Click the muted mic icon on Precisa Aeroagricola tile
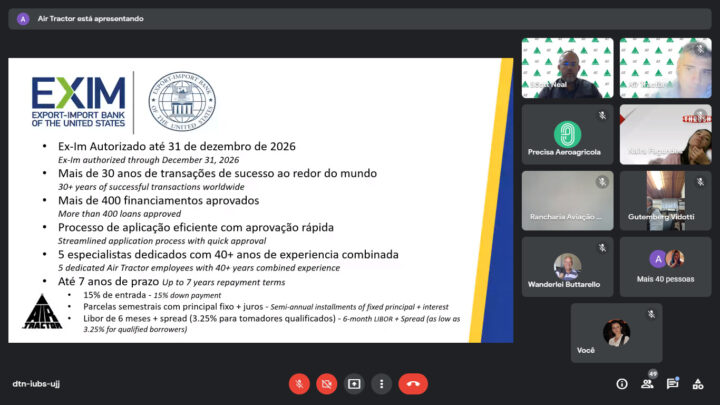 [x=602, y=116]
